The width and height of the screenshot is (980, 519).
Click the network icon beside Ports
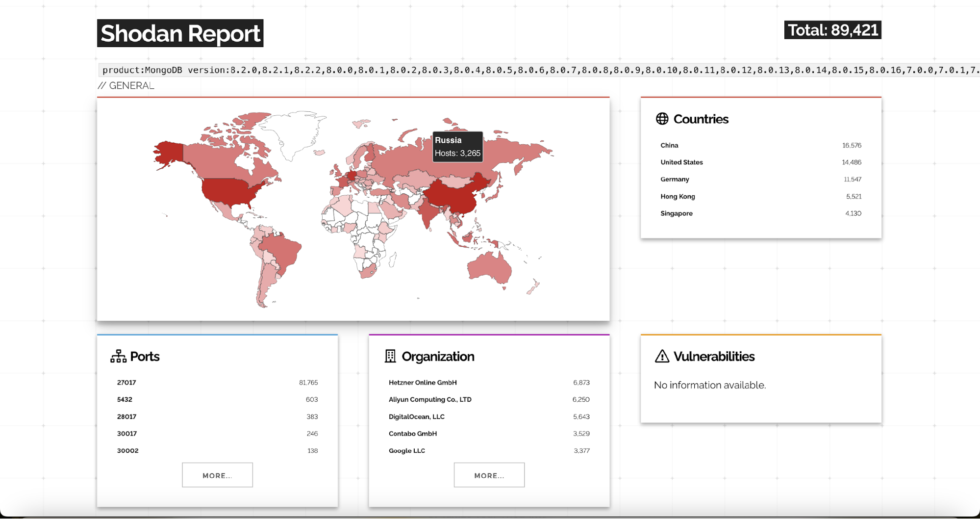(118, 356)
